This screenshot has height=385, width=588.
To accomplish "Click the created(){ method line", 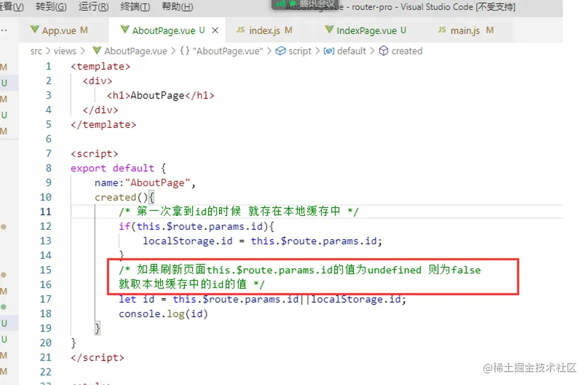I will click(x=124, y=197).
